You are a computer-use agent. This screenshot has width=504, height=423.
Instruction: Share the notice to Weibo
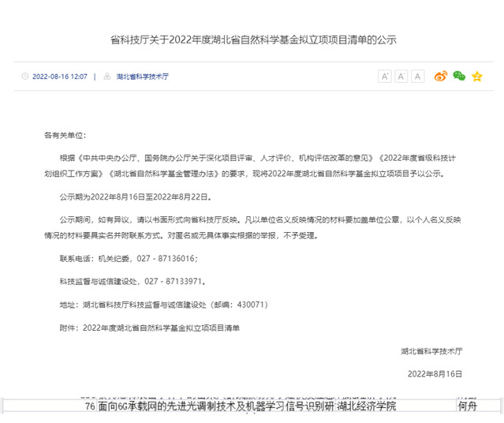(x=440, y=77)
